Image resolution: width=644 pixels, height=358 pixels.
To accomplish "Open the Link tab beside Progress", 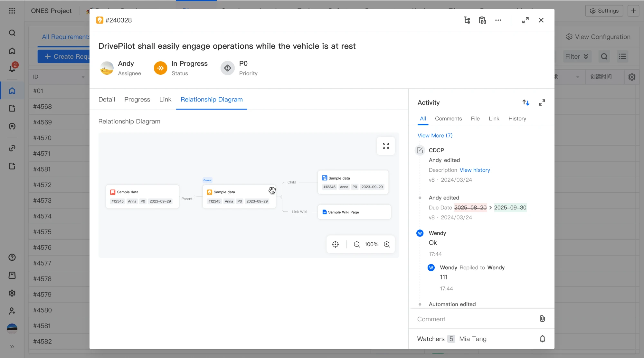I will click(x=165, y=100).
